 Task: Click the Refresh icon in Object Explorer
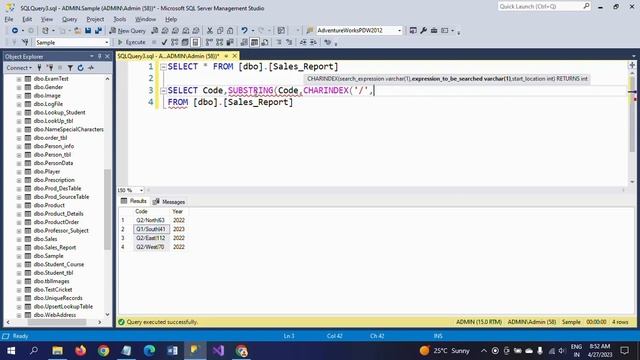(x=80, y=68)
